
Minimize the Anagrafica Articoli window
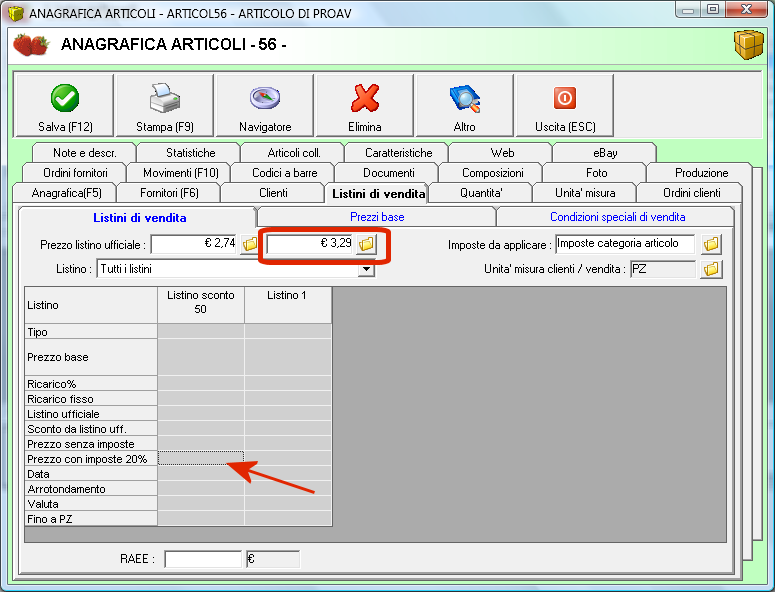pyautogui.click(x=689, y=9)
